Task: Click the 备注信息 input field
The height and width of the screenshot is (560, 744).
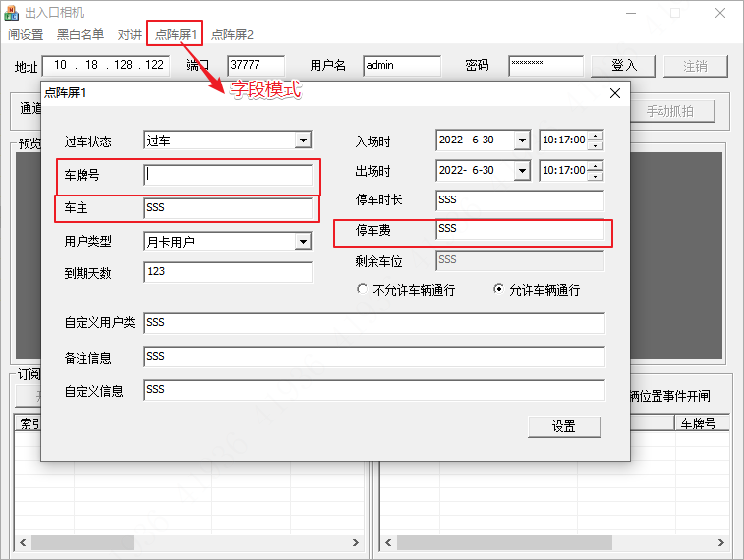Action: [x=373, y=357]
